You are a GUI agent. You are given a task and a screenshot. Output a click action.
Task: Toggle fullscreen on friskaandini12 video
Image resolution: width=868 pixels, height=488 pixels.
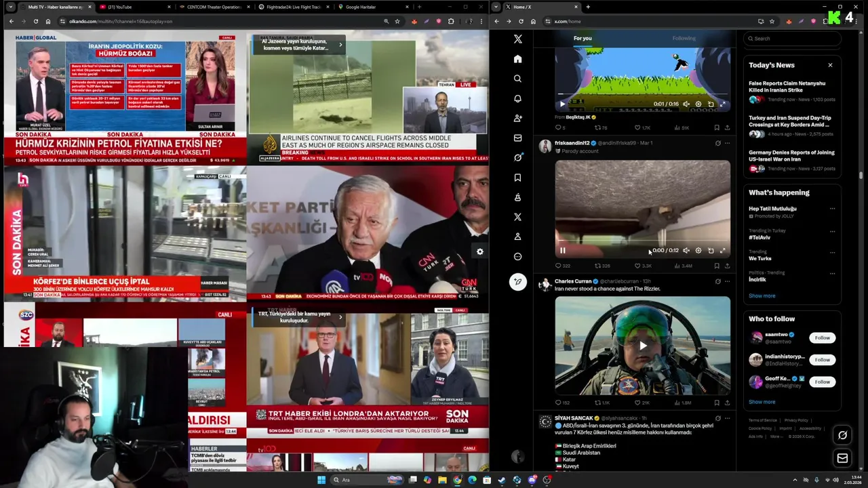722,250
